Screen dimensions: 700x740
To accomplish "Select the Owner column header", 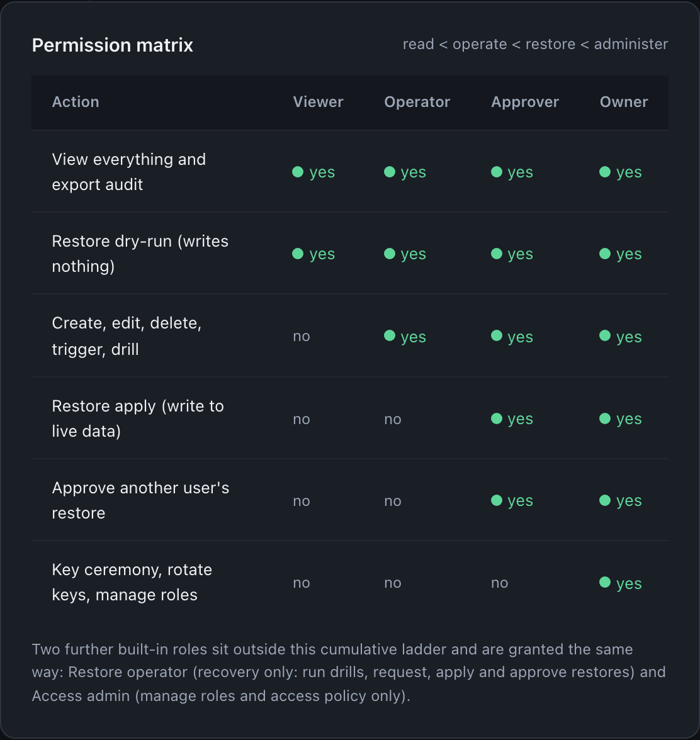I will (x=624, y=102).
